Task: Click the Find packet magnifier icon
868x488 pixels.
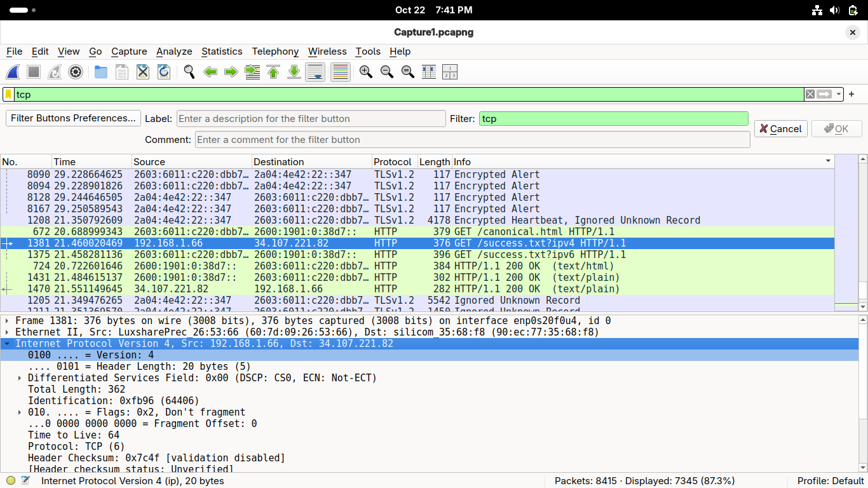Action: 189,72
